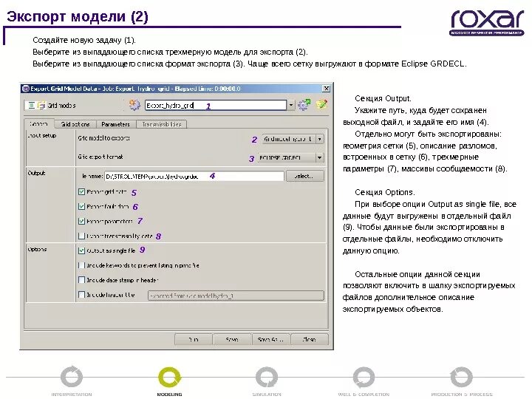Viewport: 532px width, 399px height.
Task: Open the notepad with pencil icon
Action: tap(321, 104)
